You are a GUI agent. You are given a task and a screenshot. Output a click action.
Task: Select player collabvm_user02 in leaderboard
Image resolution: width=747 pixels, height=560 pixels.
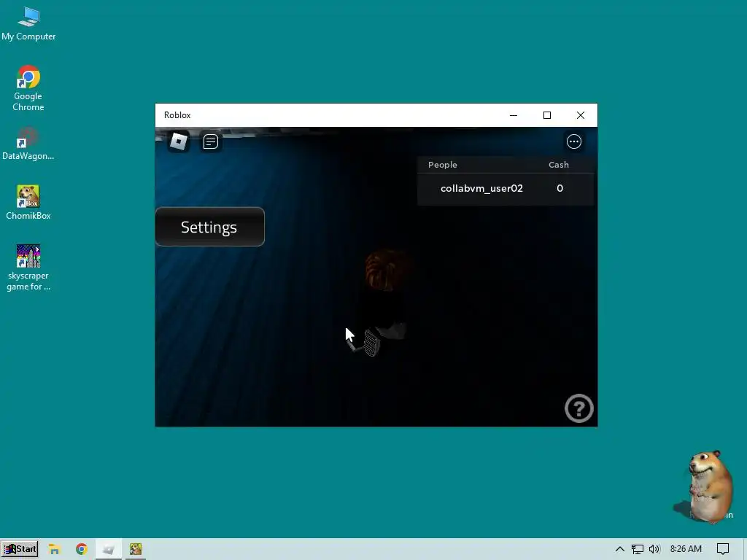(481, 188)
